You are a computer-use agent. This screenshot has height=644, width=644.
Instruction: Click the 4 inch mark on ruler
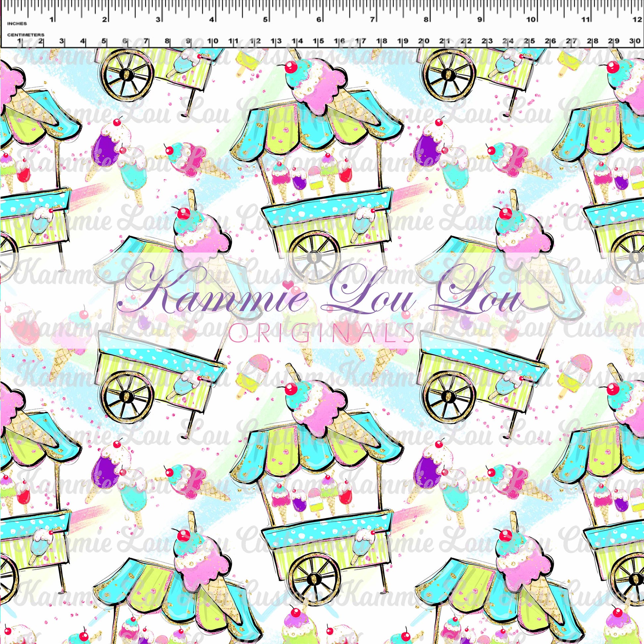click(x=211, y=20)
